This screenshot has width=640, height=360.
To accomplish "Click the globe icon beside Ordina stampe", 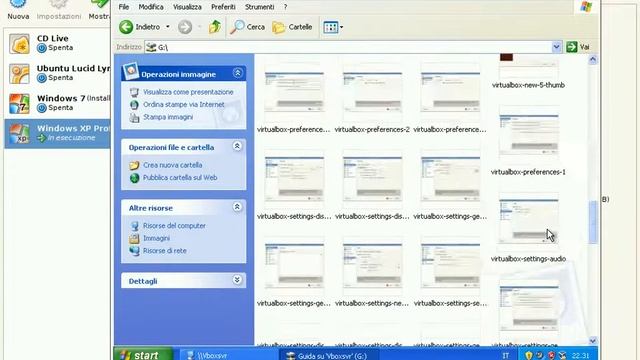I will (134, 104).
